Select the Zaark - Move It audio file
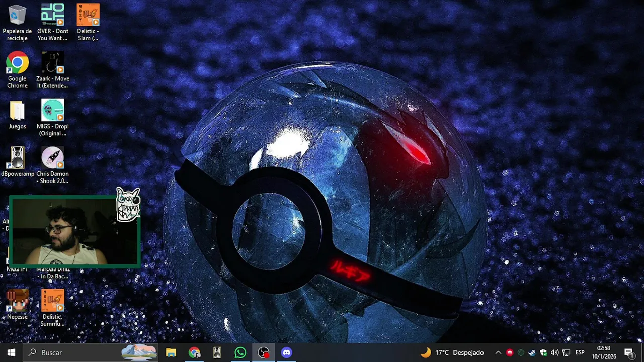This screenshot has width=644, height=362. 52,70
